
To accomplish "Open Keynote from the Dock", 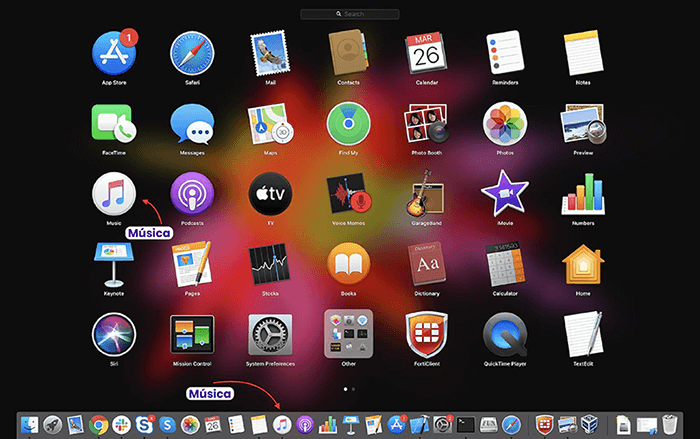I will point(350,425).
